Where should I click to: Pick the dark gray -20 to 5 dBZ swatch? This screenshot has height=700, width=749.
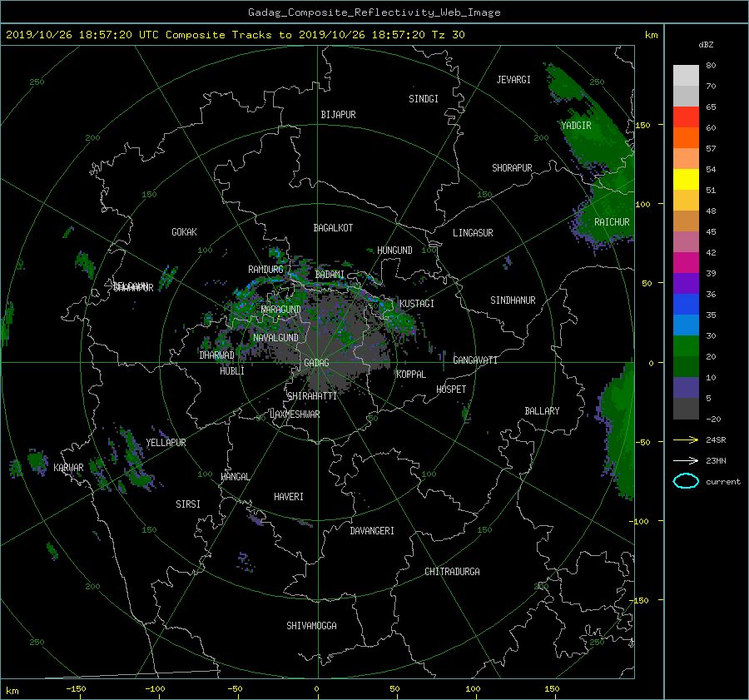pyautogui.click(x=686, y=409)
